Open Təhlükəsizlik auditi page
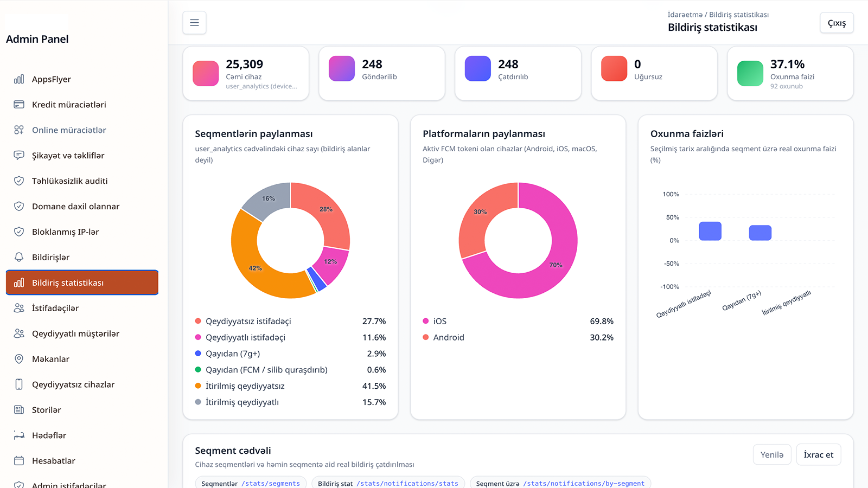 pyautogui.click(x=82, y=181)
